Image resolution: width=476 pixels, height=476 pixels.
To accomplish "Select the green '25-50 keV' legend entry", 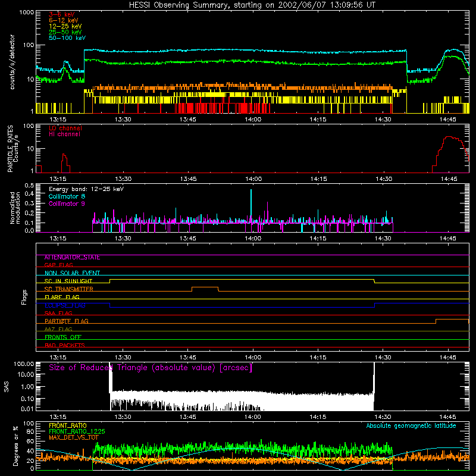I will [65, 32].
